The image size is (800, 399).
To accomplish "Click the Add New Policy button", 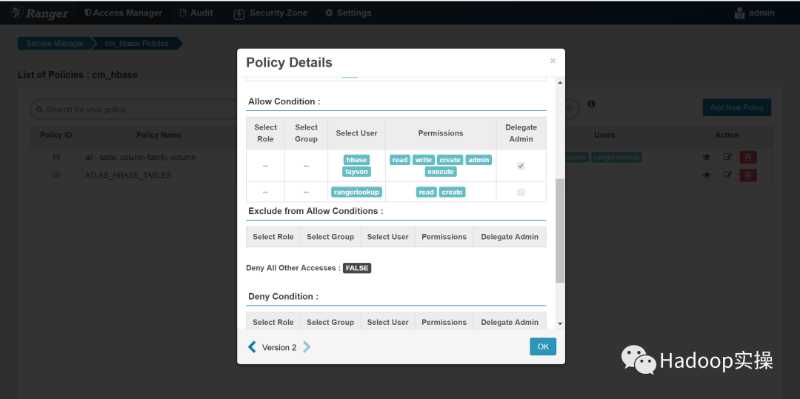I will point(737,108).
